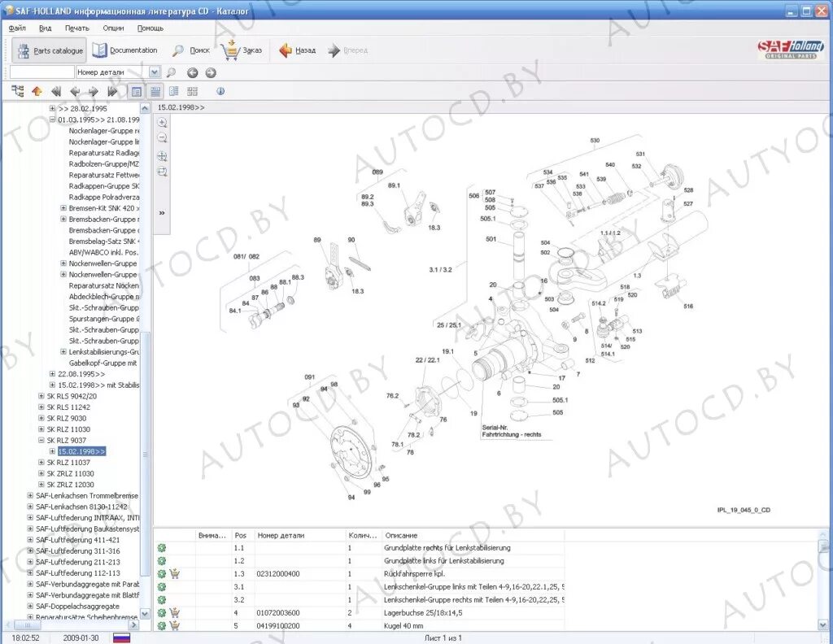Select the highlighted 15.02.1998>> tree item
The height and width of the screenshot is (644, 833).
82,451
